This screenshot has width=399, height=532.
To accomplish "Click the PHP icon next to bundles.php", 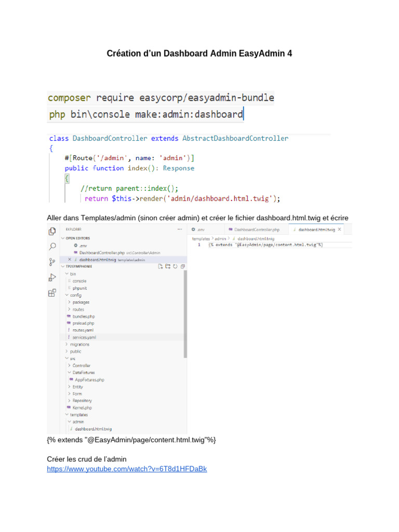I will [69, 316].
